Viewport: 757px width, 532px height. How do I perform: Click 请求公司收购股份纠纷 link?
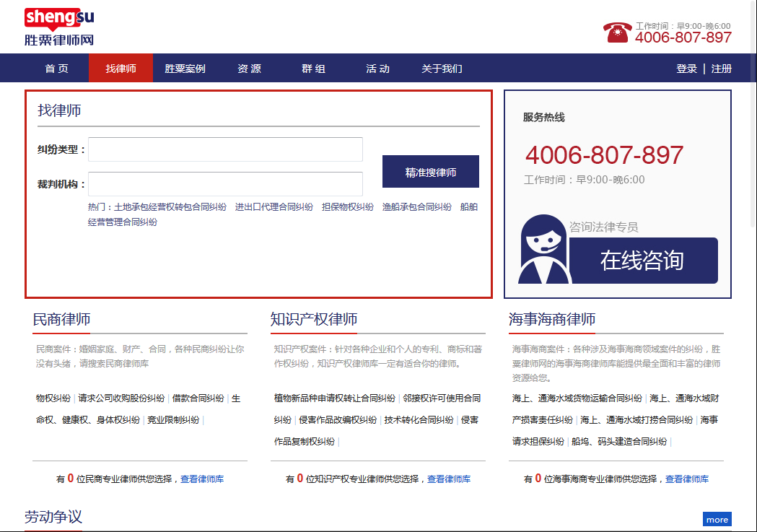tap(122, 398)
